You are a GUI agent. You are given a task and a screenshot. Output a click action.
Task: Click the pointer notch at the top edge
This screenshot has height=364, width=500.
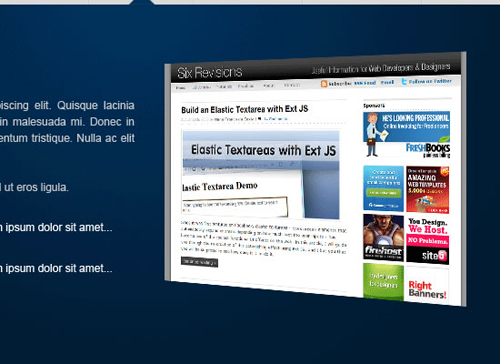coord(142,2)
